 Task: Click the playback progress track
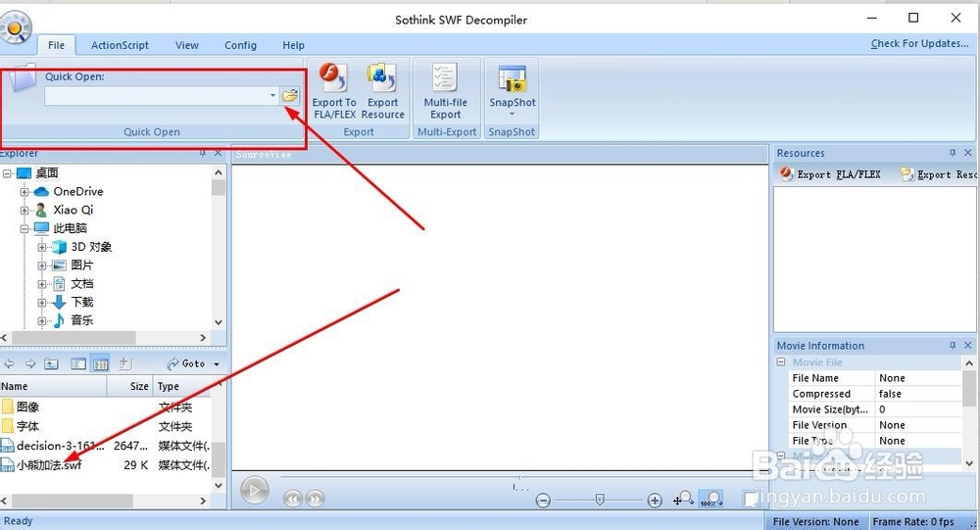(518, 477)
